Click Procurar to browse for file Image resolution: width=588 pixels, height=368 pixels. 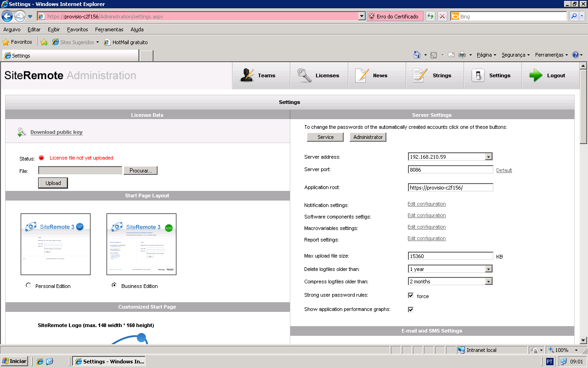(x=141, y=171)
